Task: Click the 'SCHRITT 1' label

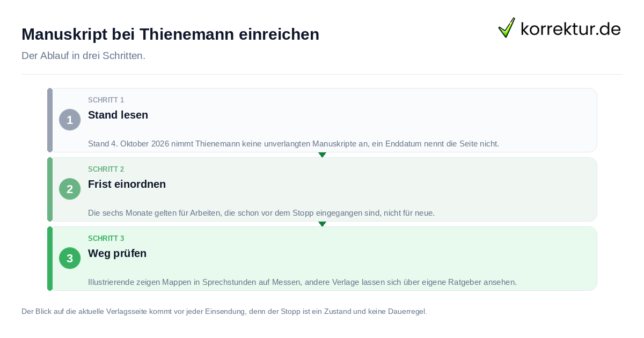Action: [106, 100]
